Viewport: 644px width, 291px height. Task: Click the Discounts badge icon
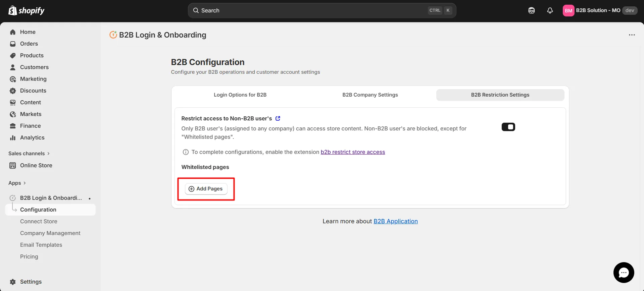pyautogui.click(x=13, y=91)
